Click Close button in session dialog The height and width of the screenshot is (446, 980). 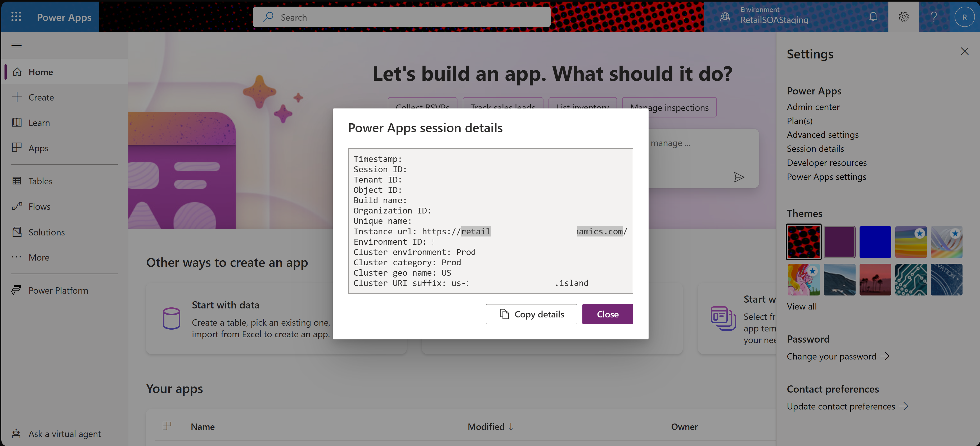coord(608,313)
